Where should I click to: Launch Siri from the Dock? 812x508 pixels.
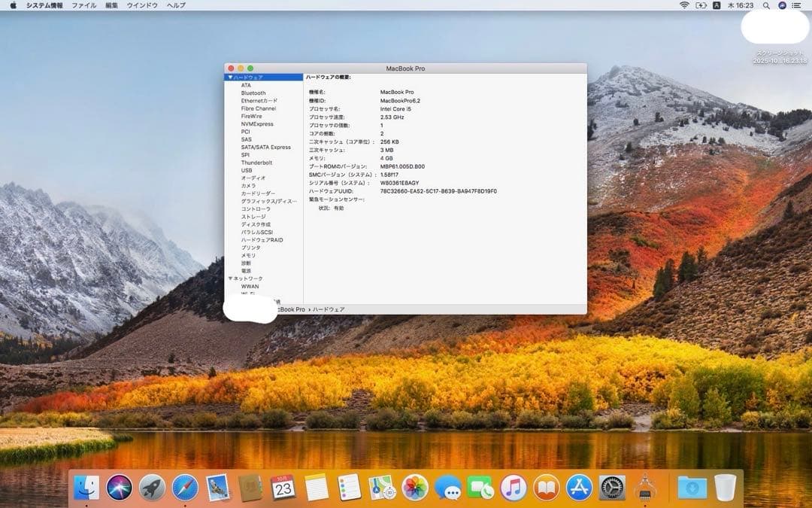(x=119, y=488)
